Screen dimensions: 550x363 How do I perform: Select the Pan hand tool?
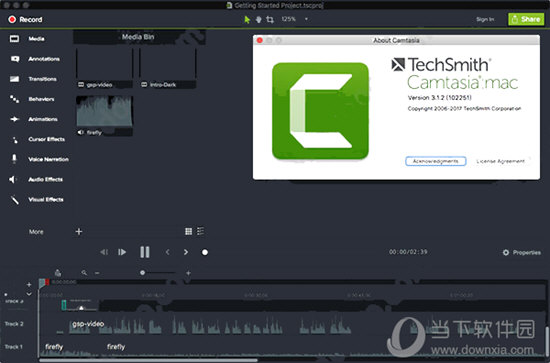[x=259, y=20]
